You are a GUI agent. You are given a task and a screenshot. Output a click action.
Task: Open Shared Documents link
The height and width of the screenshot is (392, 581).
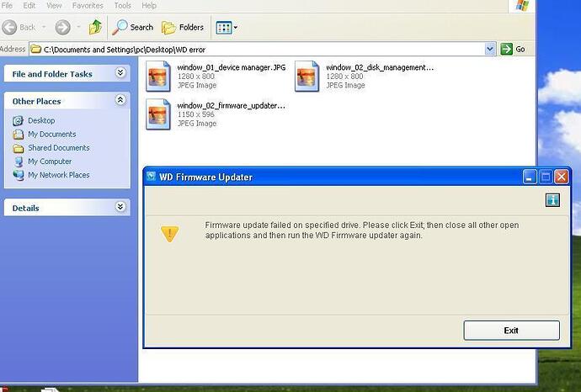coord(59,148)
